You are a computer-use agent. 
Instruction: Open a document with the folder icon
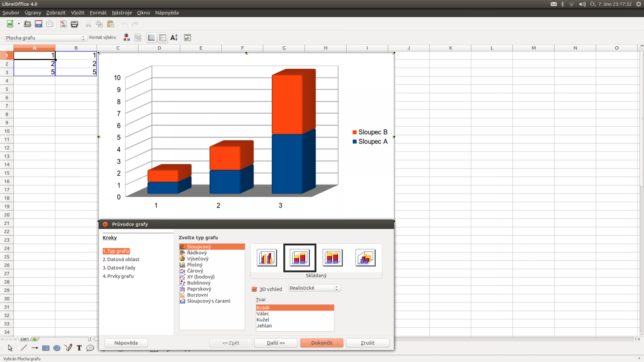coord(27,24)
